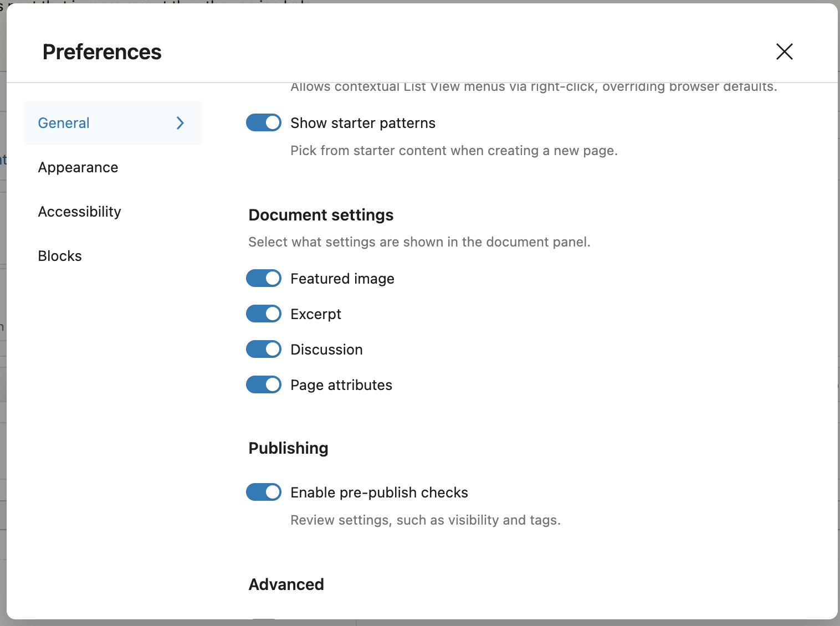The height and width of the screenshot is (626, 840).
Task: Toggle the Excerpt panel switch
Action: click(264, 314)
